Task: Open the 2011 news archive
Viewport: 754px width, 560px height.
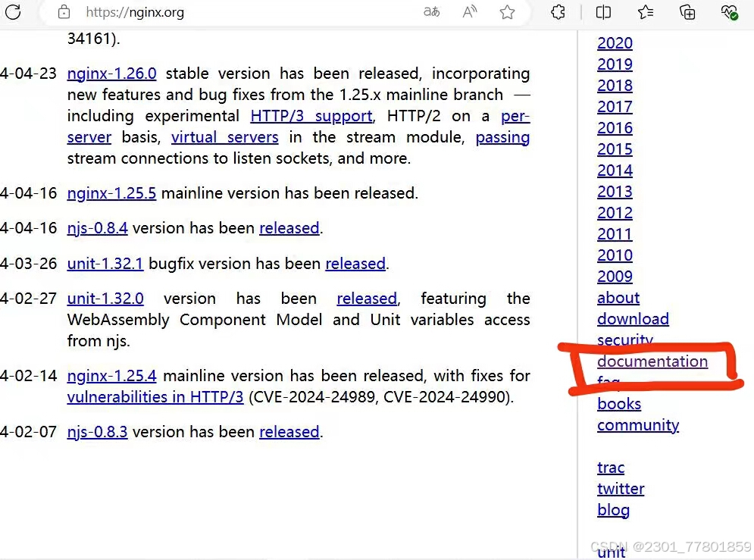Action: [x=615, y=233]
